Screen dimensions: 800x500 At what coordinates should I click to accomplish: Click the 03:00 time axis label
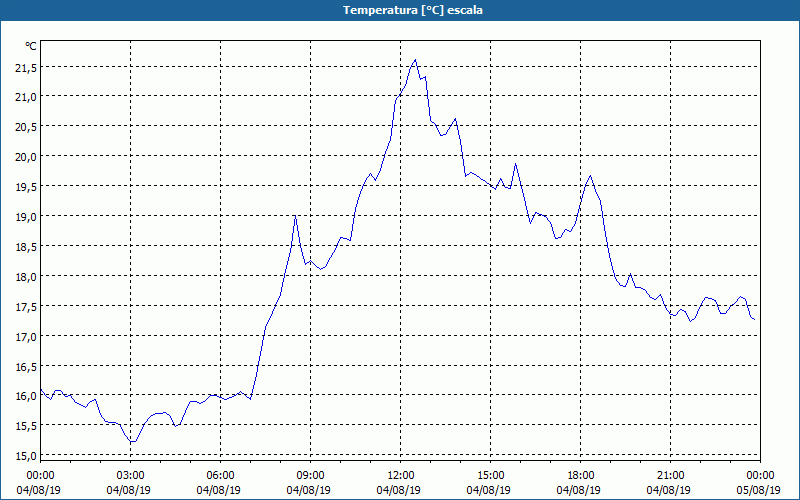(130, 476)
